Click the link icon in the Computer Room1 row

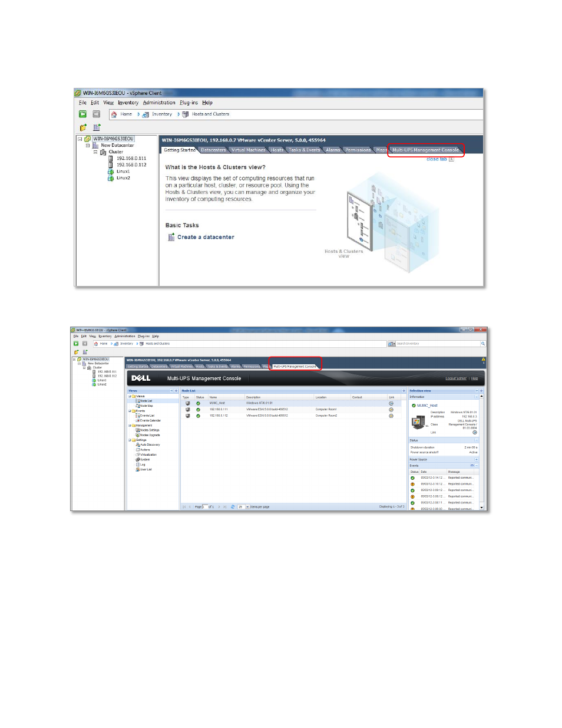click(391, 410)
